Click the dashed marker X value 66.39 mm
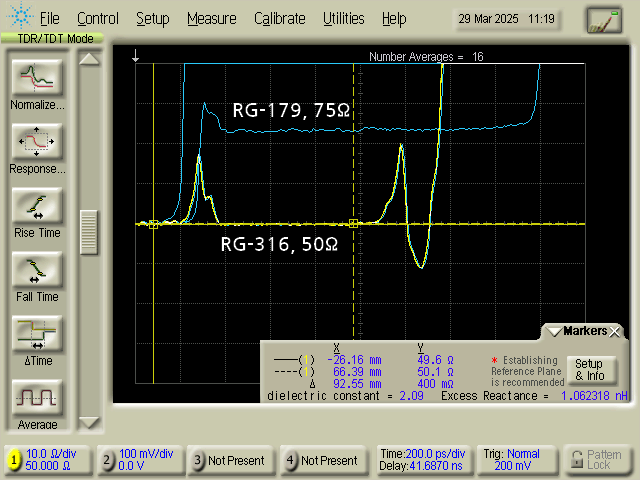640x480 pixels. pos(357,372)
